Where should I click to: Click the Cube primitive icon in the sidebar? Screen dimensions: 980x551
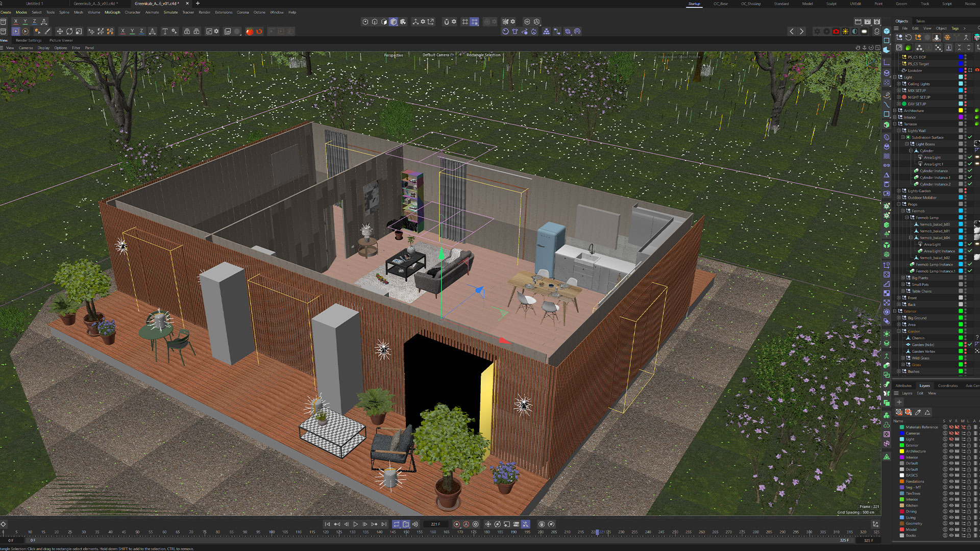click(887, 31)
